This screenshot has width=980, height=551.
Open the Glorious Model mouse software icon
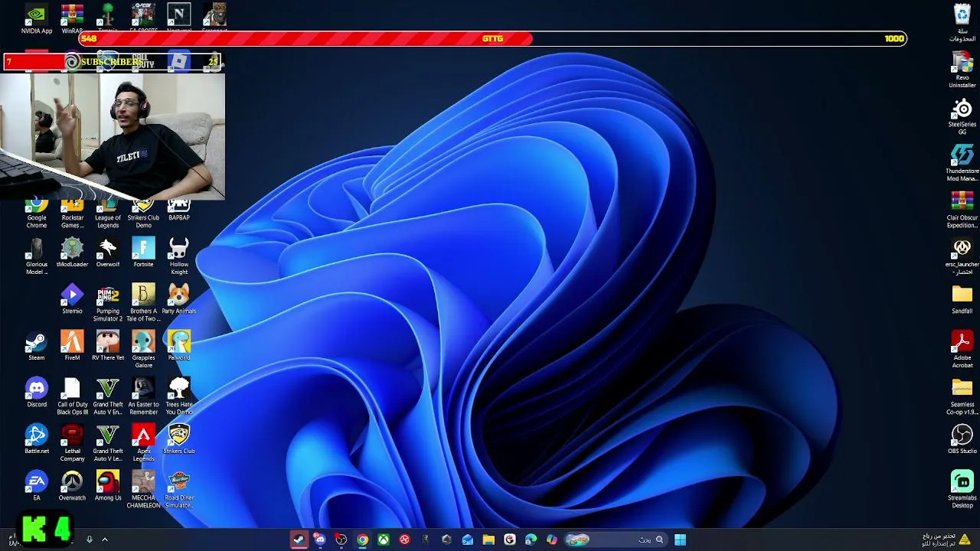36,256
